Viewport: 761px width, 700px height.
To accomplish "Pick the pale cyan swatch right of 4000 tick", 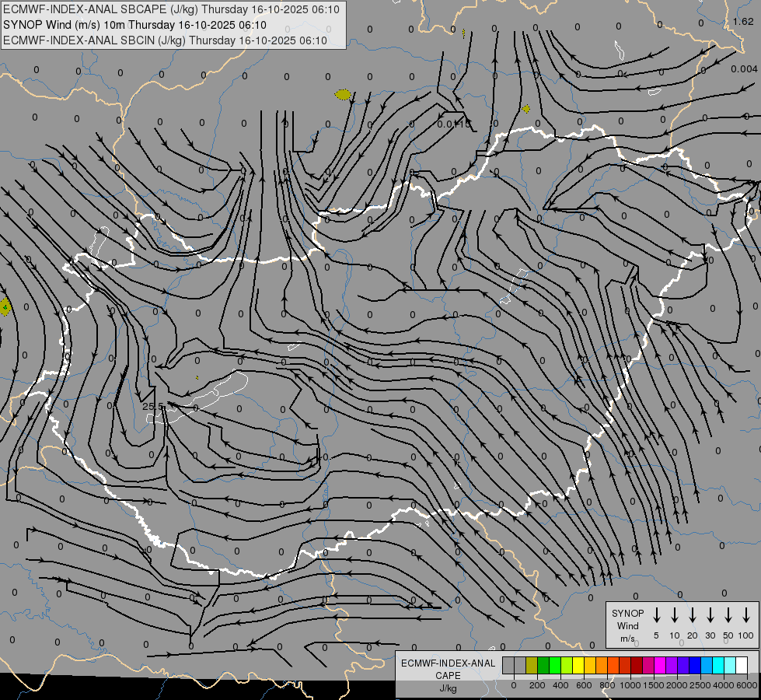I will [x=729, y=665].
